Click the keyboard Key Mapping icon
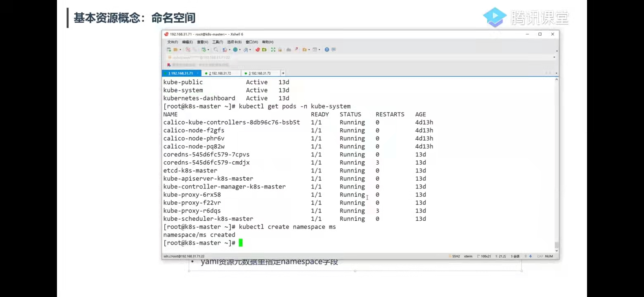Viewport: 644px width, 297px height. coord(289,49)
